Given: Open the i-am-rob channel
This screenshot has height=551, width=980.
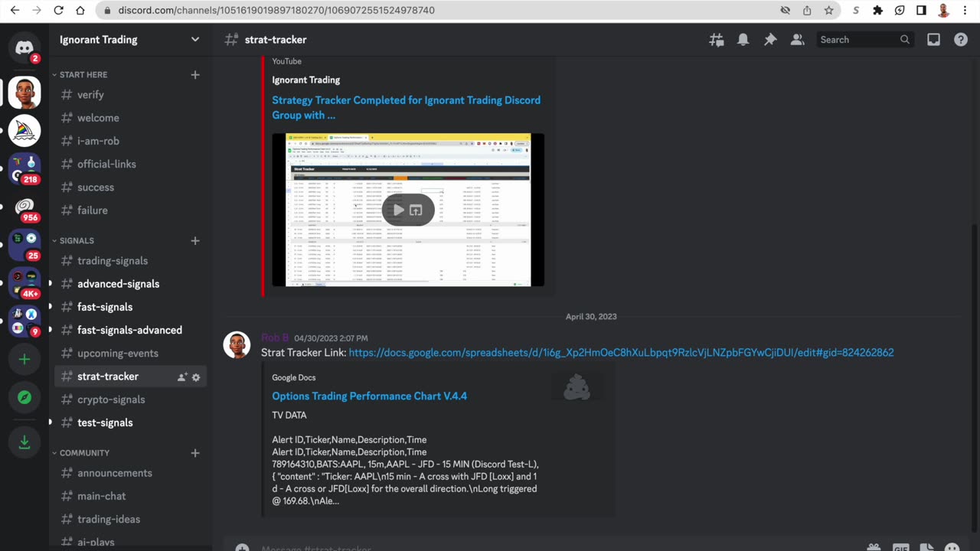Looking at the screenshot, I should coord(130,141).
